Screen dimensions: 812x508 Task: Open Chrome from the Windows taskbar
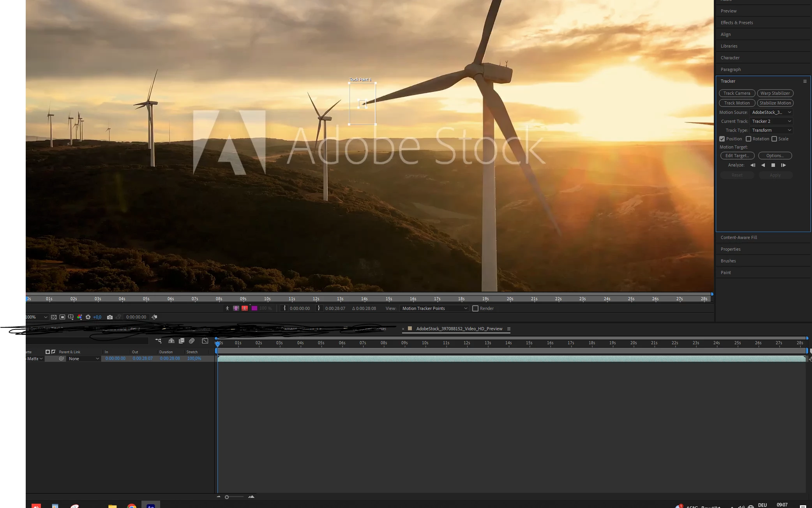tap(132, 506)
